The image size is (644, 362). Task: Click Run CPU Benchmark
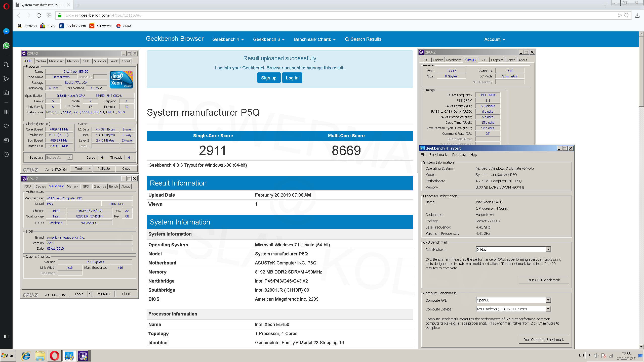tap(544, 280)
